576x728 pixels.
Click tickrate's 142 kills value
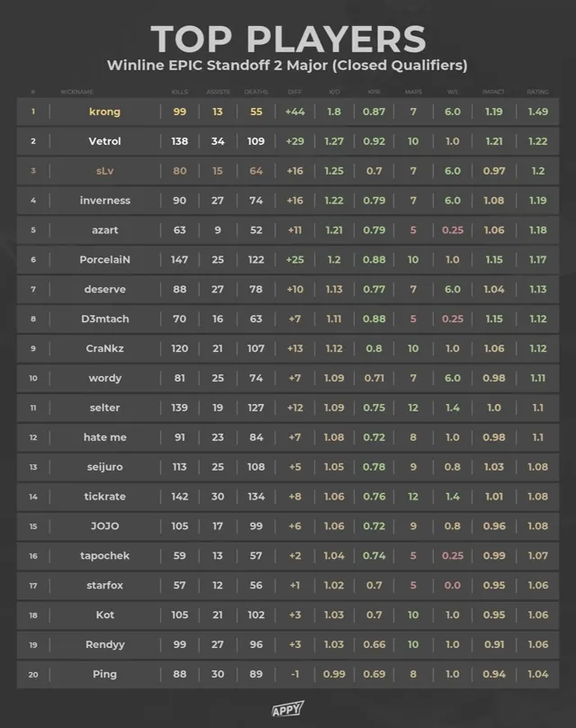tap(179, 497)
